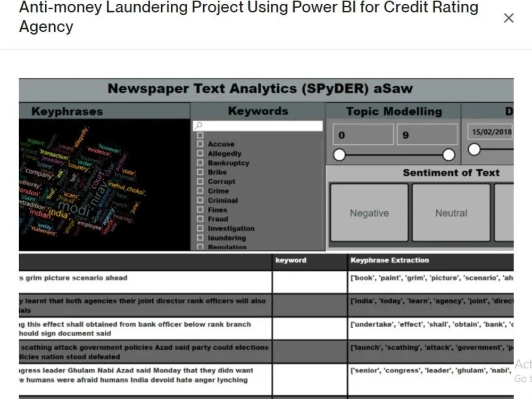Viewport: 532px width, 399px height.
Task: Click keyphrase cell starting with 'india', 'today'
Action: coord(431,305)
